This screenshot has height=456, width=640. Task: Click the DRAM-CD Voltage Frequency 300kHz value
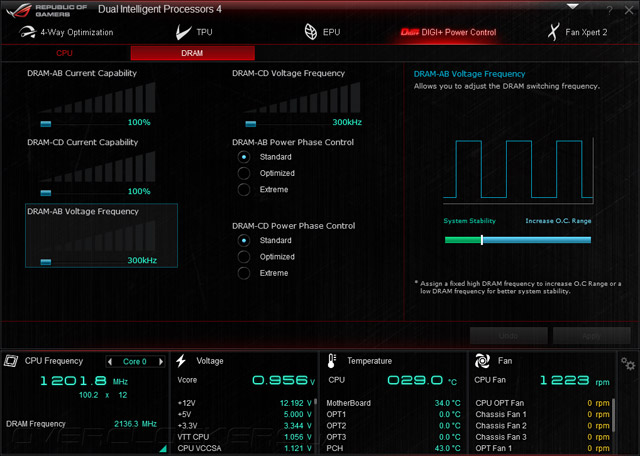click(x=347, y=122)
